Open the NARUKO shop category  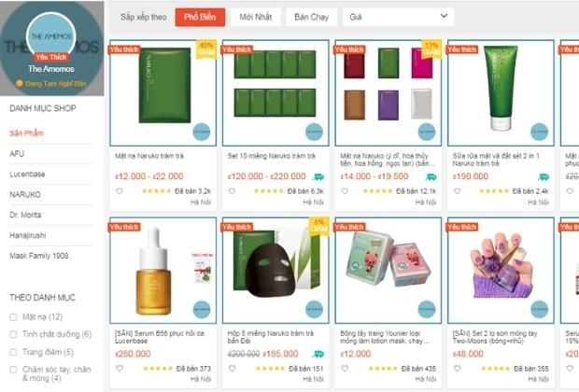[25, 194]
